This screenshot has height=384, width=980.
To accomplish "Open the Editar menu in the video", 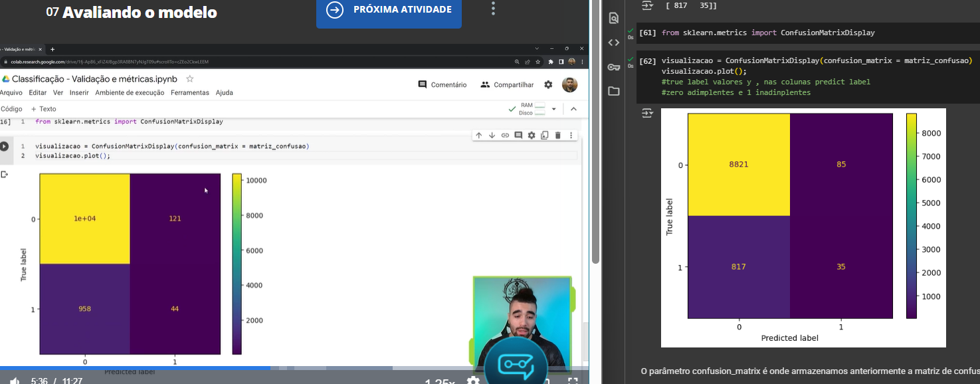I will pos(38,92).
